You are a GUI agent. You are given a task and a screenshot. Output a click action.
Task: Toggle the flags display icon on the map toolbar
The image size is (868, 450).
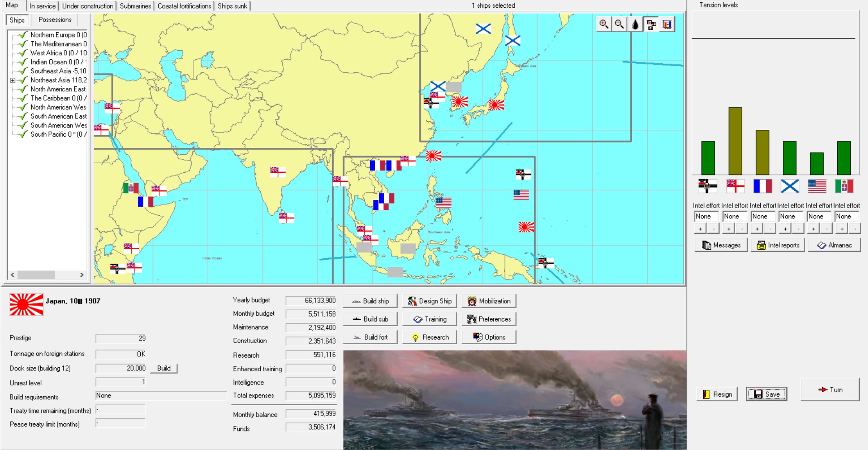(x=651, y=24)
